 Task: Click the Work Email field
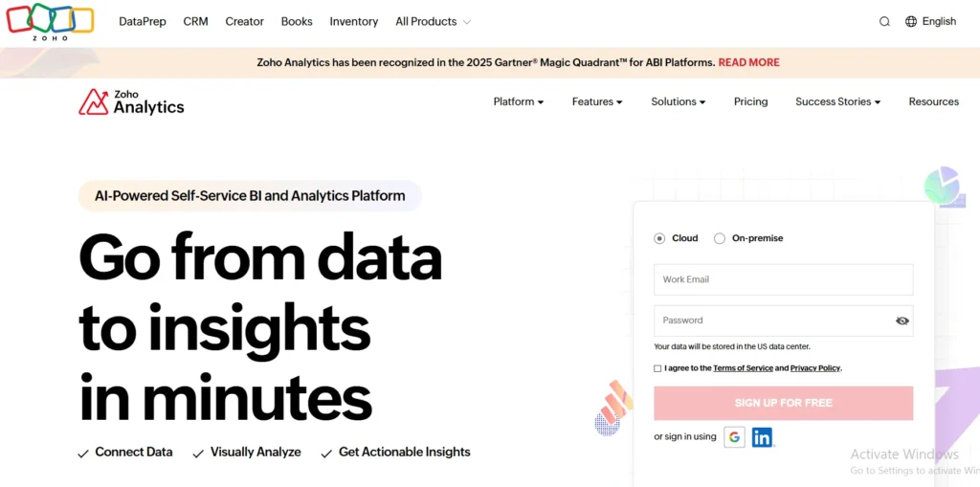pyautogui.click(x=783, y=279)
